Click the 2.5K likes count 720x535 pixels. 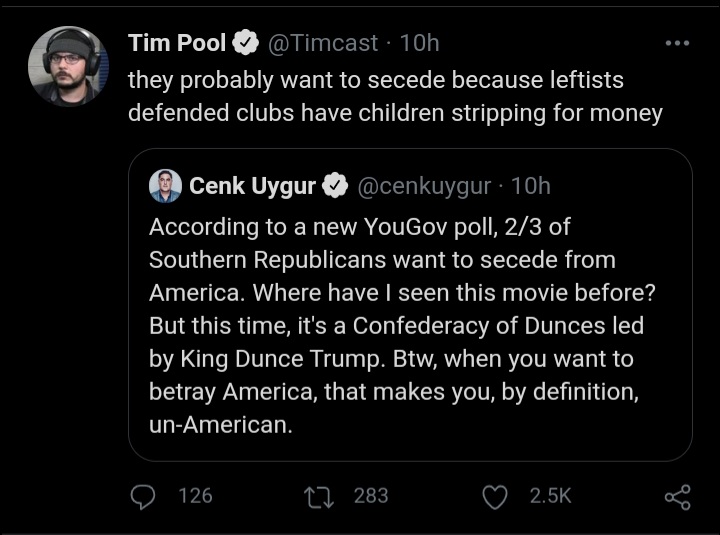point(550,496)
